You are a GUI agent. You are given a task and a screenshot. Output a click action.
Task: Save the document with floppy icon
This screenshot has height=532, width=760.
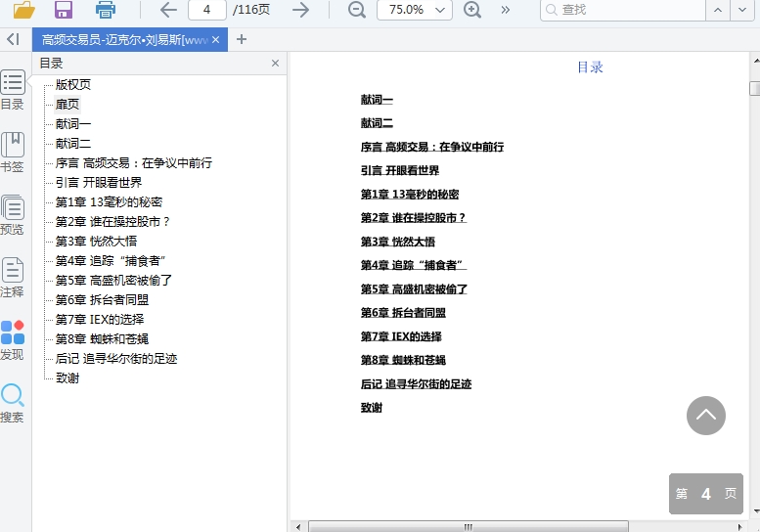pyautogui.click(x=64, y=9)
